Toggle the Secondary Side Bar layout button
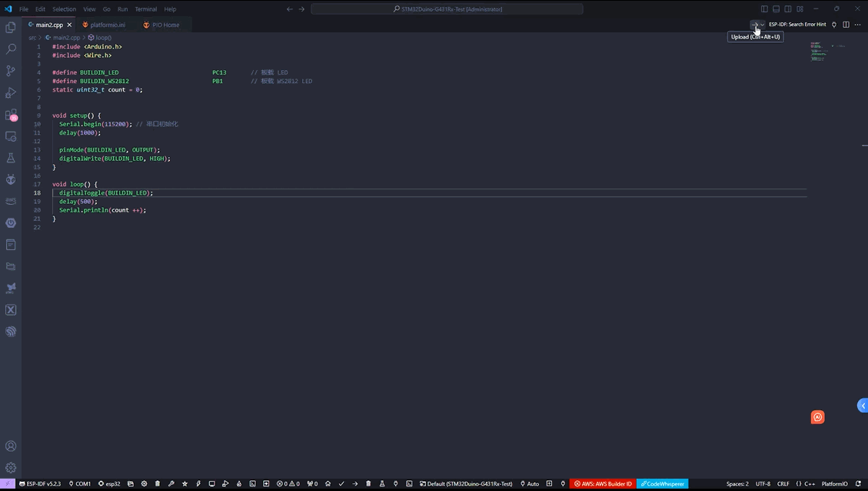The width and height of the screenshot is (868, 491). [788, 9]
